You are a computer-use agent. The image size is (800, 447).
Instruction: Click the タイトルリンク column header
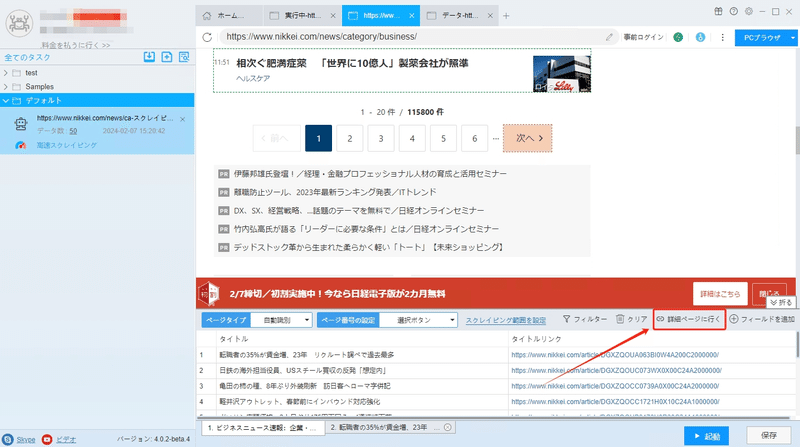pos(536,339)
